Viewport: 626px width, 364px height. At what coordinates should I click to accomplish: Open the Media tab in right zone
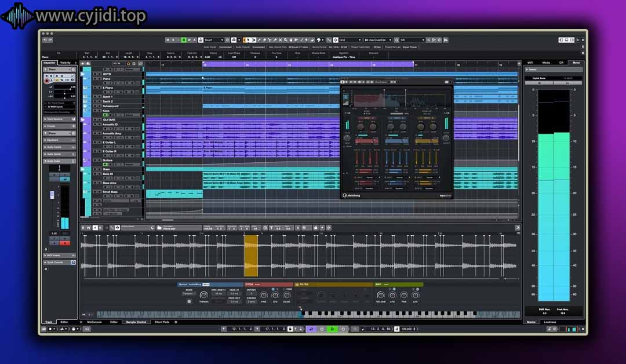pos(546,63)
